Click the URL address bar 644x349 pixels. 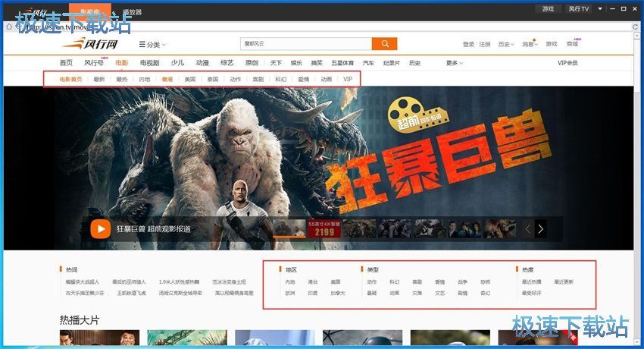pyautogui.click(x=323, y=27)
